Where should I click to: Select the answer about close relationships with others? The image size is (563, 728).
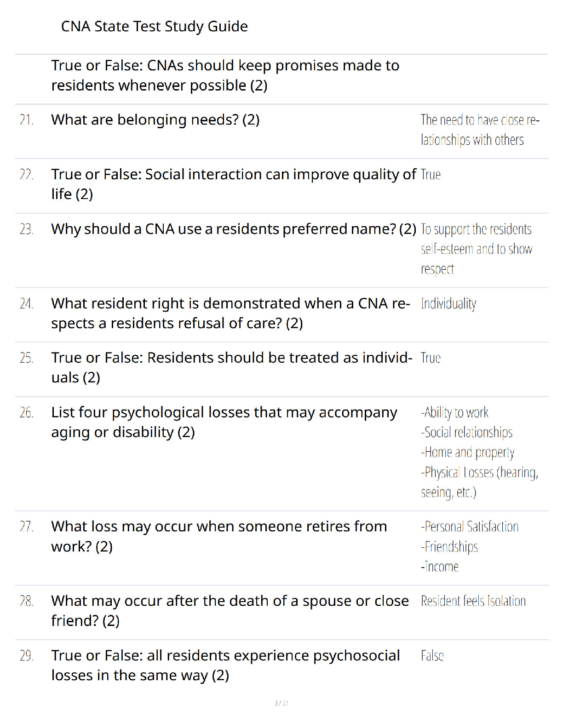click(480, 130)
